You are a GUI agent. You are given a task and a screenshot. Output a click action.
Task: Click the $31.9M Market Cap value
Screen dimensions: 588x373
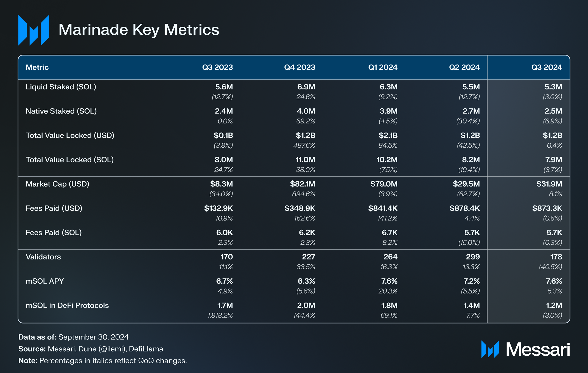pyautogui.click(x=549, y=184)
